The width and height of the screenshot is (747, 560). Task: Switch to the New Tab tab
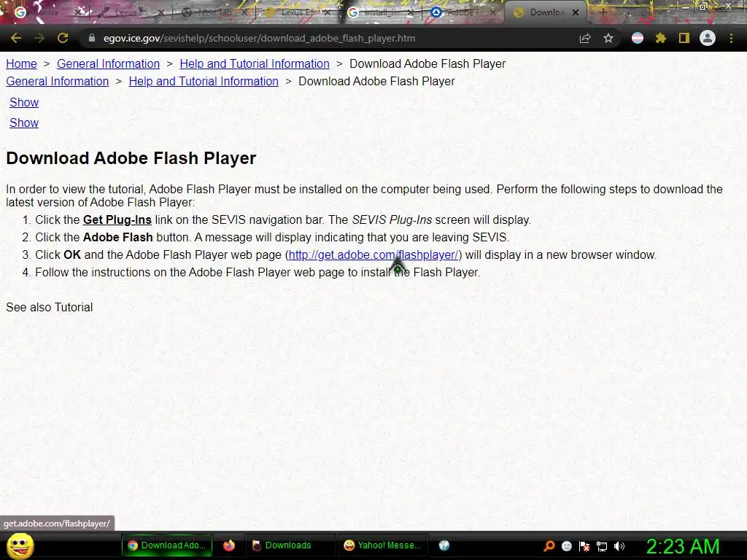(x=214, y=12)
